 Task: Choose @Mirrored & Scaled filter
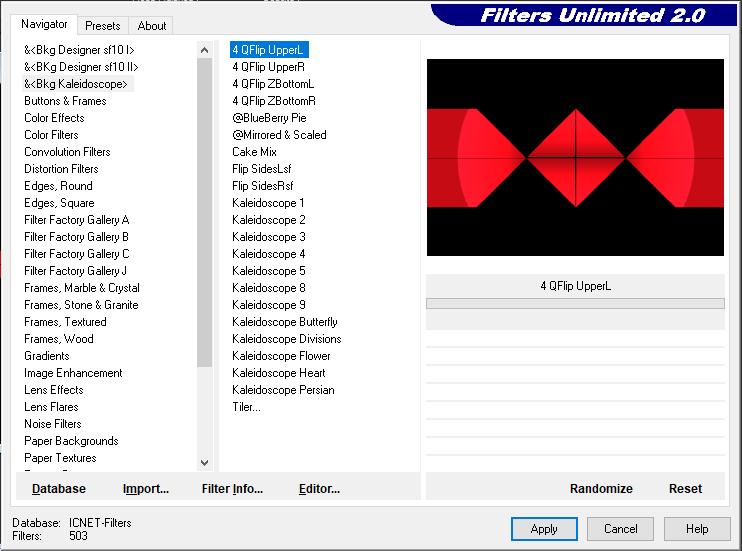point(279,135)
